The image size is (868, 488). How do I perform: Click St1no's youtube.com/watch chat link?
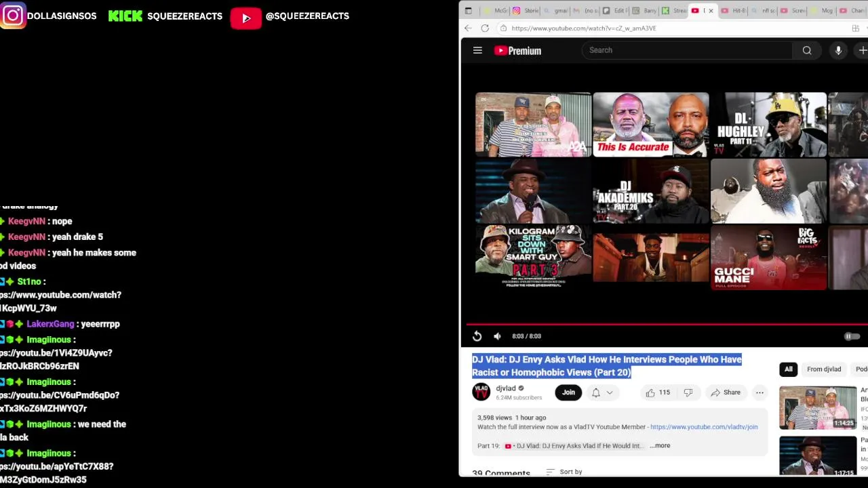point(60,302)
